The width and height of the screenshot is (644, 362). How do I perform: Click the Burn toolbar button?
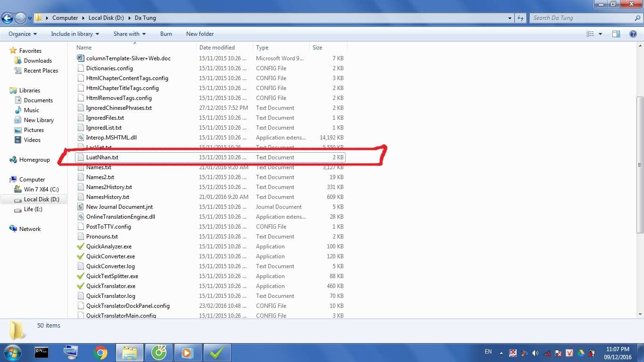[x=166, y=34]
